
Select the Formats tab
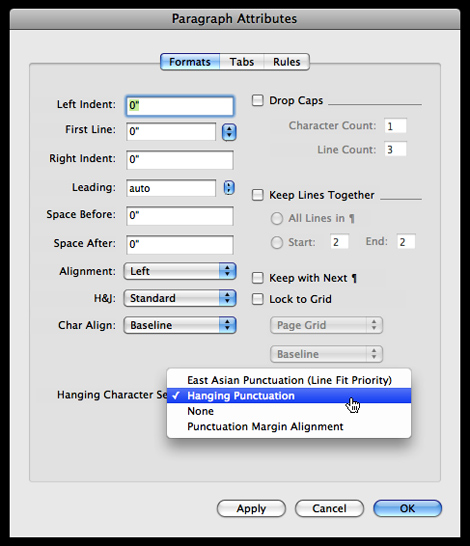(190, 62)
